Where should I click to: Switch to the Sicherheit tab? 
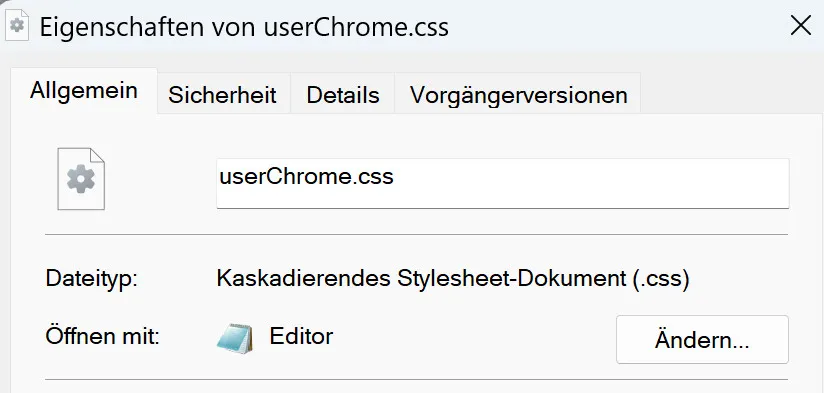pyautogui.click(x=222, y=95)
